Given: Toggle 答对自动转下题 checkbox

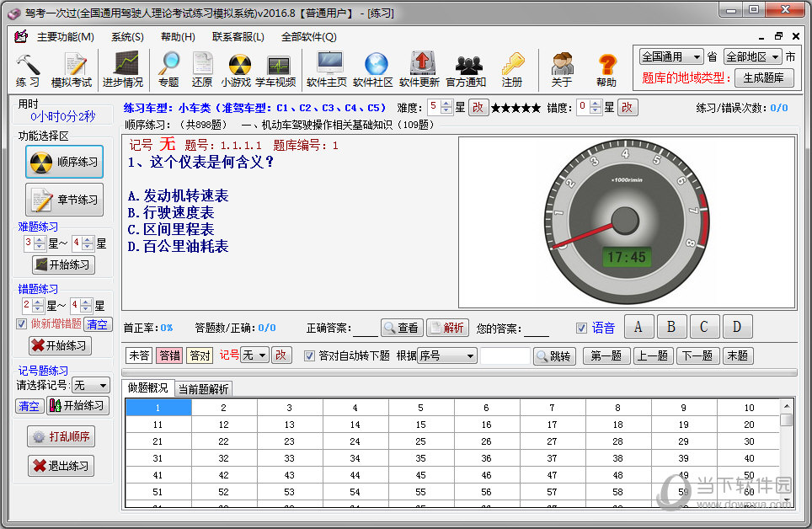Looking at the screenshot, I should (x=309, y=356).
